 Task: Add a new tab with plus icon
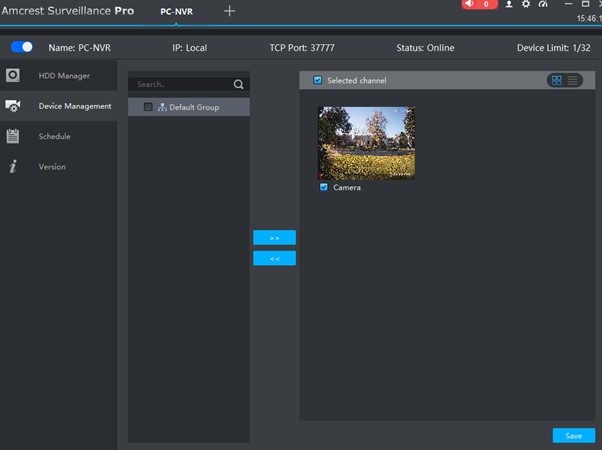229,11
